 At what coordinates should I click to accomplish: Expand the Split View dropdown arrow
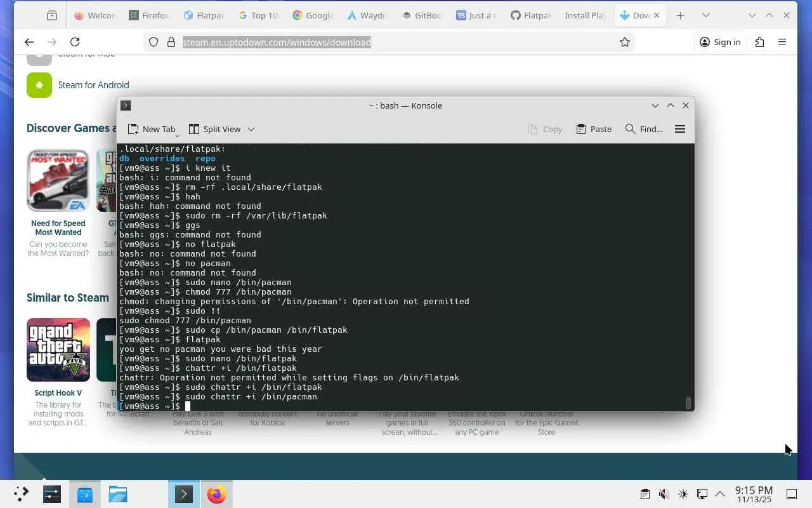click(x=251, y=129)
